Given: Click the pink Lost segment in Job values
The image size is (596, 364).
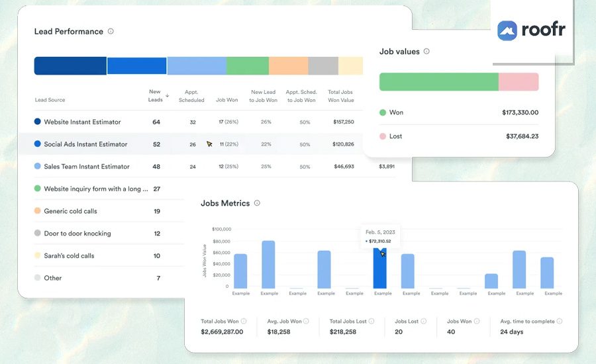Looking at the screenshot, I should [x=519, y=81].
